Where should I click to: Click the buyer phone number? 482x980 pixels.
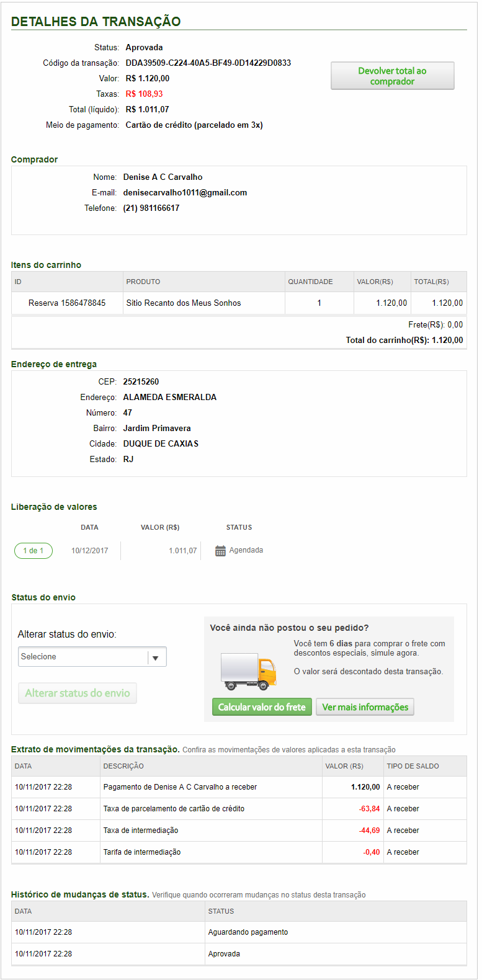pos(151,208)
